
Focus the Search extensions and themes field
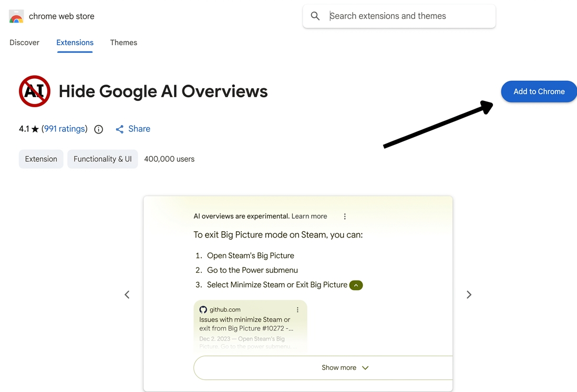coord(399,16)
